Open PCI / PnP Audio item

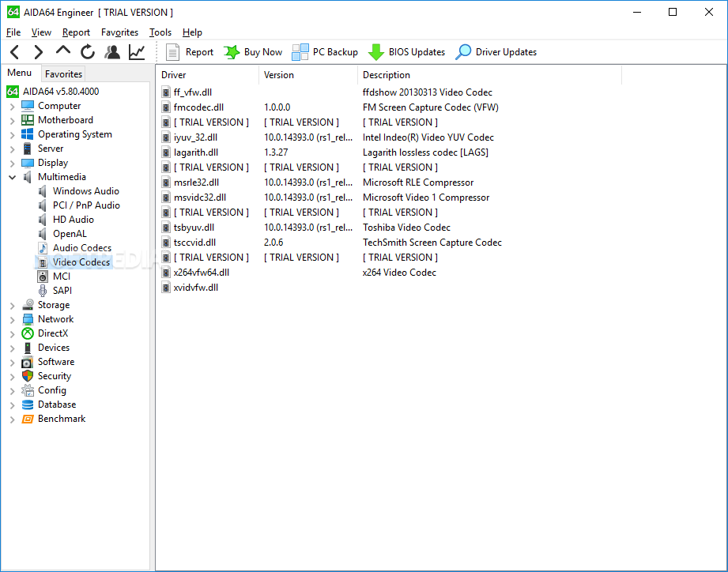coord(86,205)
